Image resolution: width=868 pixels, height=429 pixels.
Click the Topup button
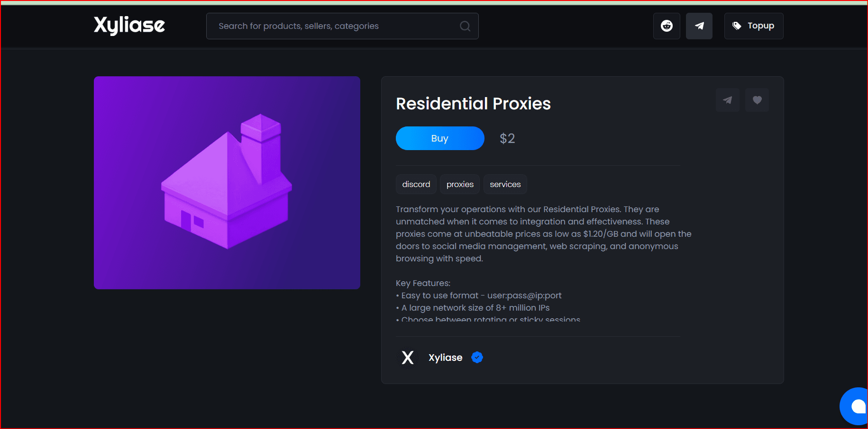tap(753, 26)
